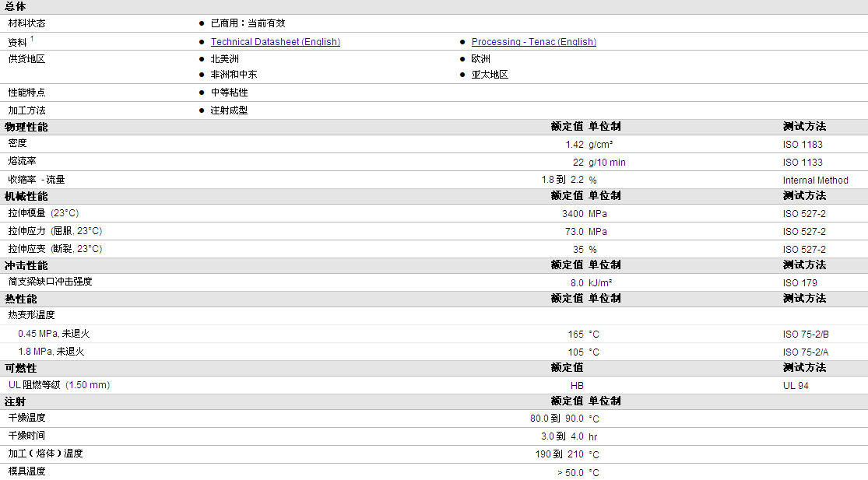Click the 注射 section header
This screenshot has width=868, height=480.
(x=16, y=401)
